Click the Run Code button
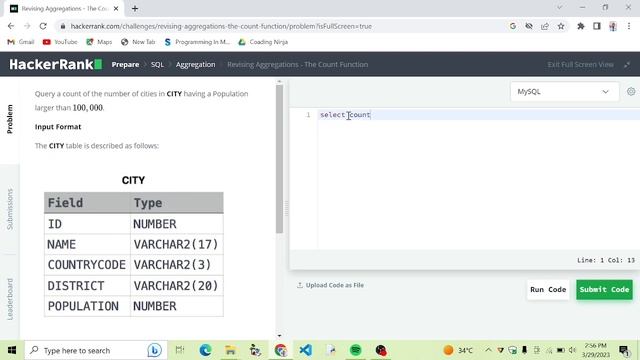The width and height of the screenshot is (640, 360). tap(548, 289)
